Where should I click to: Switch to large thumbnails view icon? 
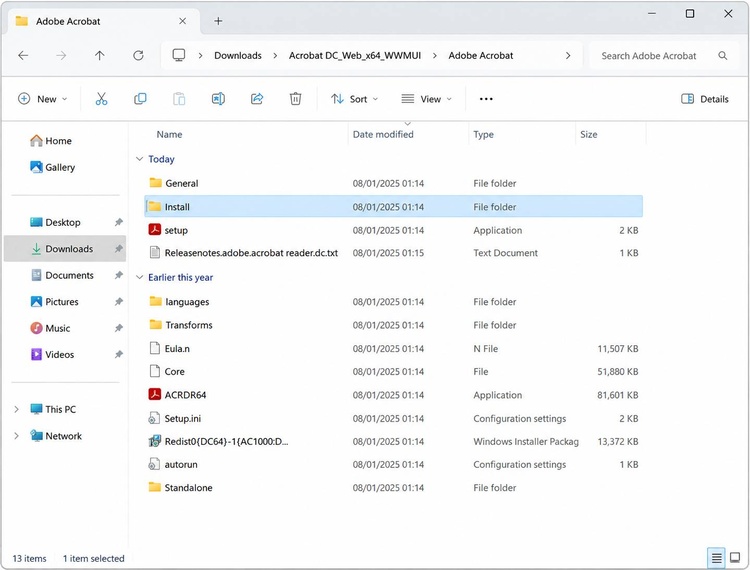(735, 558)
